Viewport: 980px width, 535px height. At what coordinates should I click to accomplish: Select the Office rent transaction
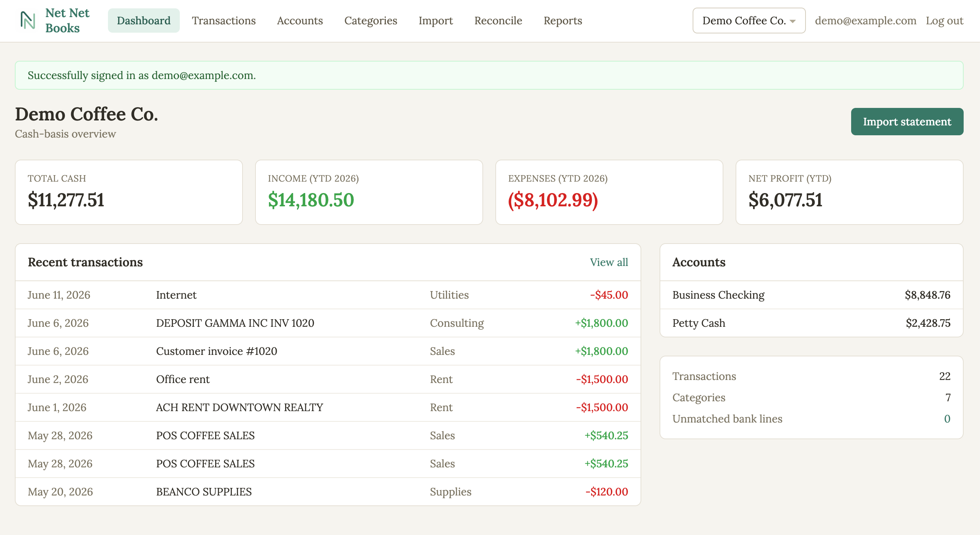pyautogui.click(x=328, y=380)
